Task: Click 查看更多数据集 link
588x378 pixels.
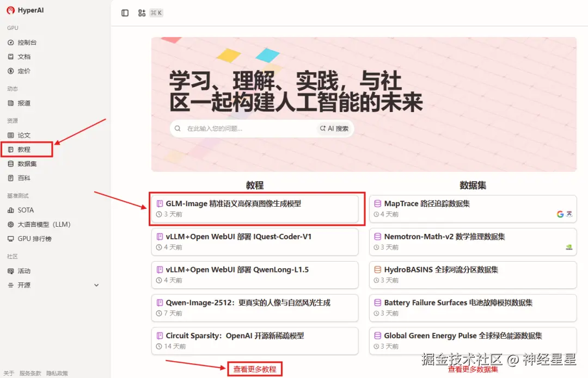Action: [x=473, y=369]
